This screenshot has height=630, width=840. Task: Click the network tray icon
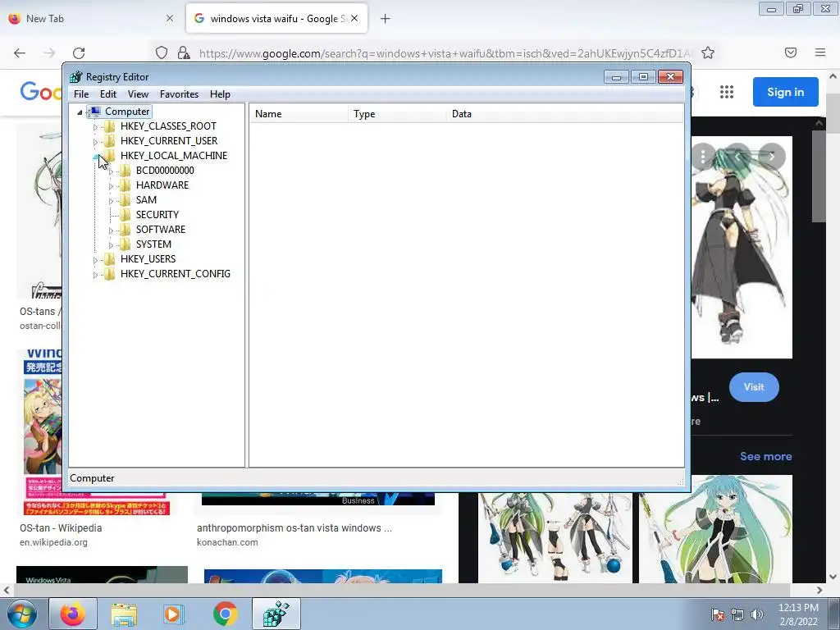pyautogui.click(x=737, y=614)
